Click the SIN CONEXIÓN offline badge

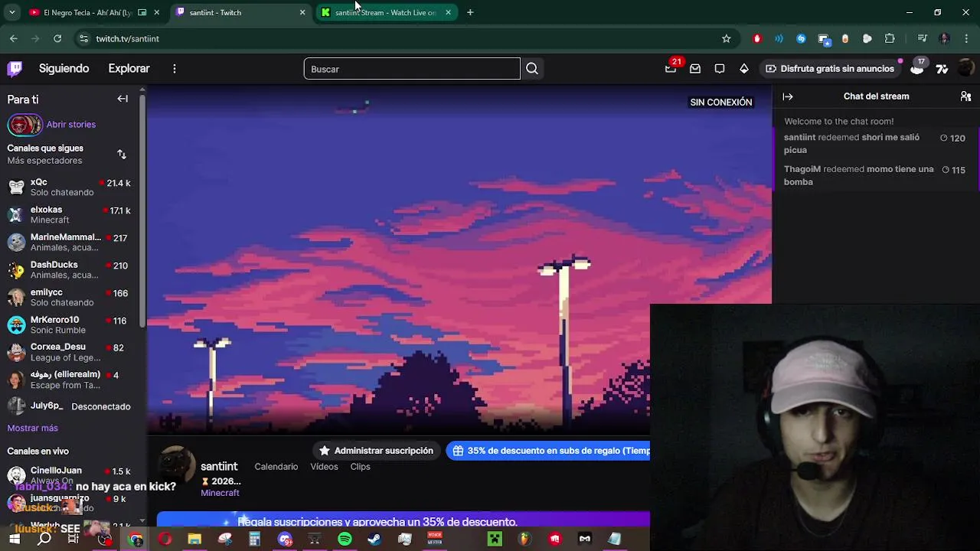721,103
